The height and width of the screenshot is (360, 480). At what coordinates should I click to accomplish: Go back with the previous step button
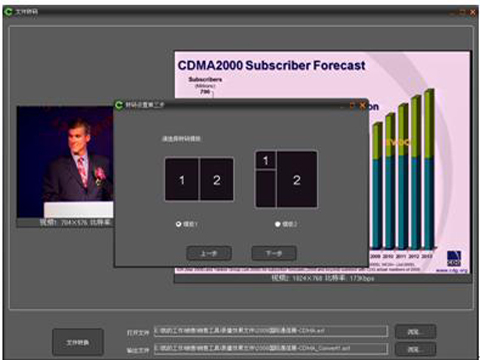(209, 253)
